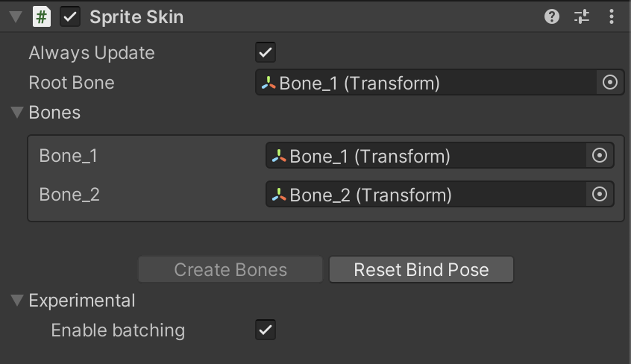Screen dimensions: 631x364
Task: Click the Bone_2 object picker circle
Action: tap(600, 195)
